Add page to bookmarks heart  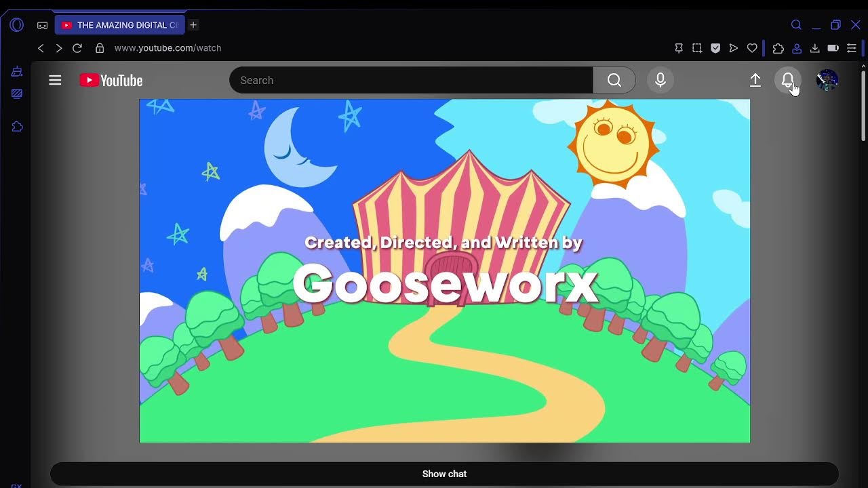tap(752, 48)
